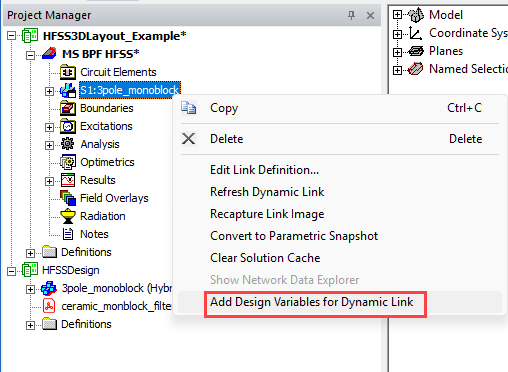
Task: Select Add Design Variables for Dynamic Link
Action: pyautogui.click(x=339, y=302)
